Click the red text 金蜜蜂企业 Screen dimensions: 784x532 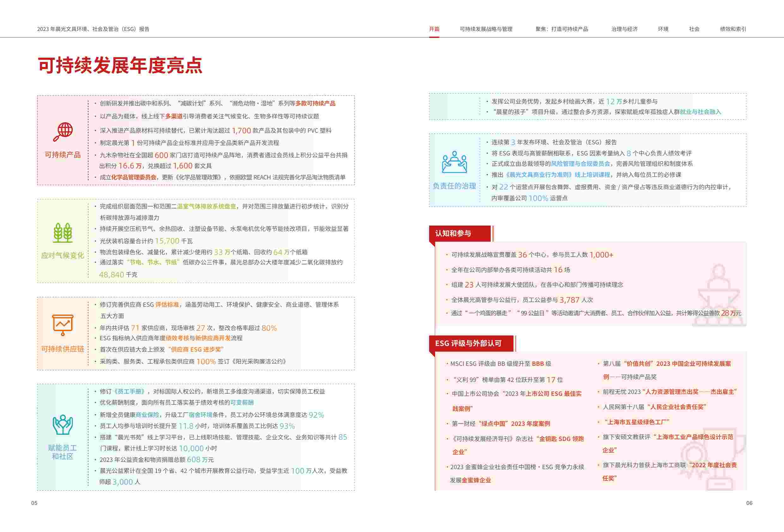pos(476,480)
